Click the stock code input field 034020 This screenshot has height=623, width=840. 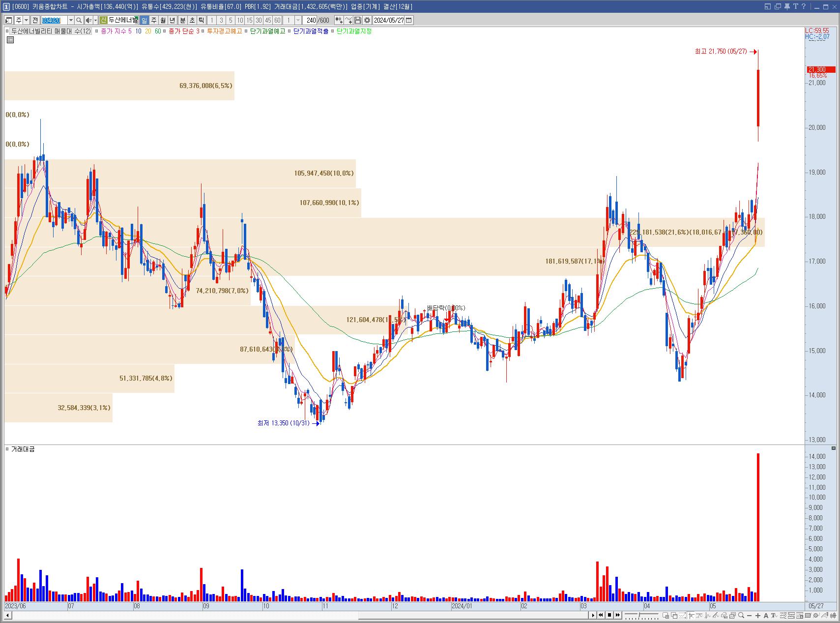coord(54,20)
